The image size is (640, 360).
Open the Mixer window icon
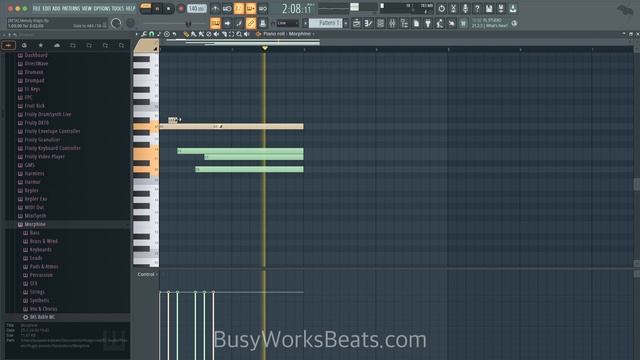pyautogui.click(x=392, y=24)
